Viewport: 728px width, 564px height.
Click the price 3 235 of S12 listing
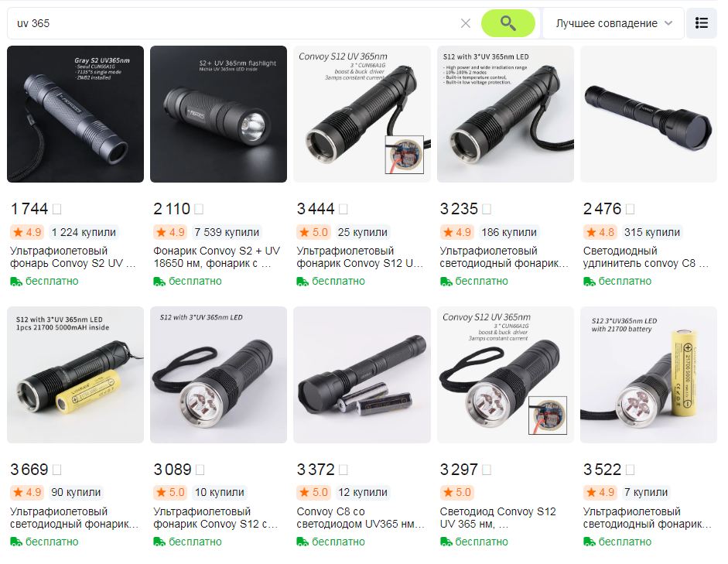click(x=459, y=209)
